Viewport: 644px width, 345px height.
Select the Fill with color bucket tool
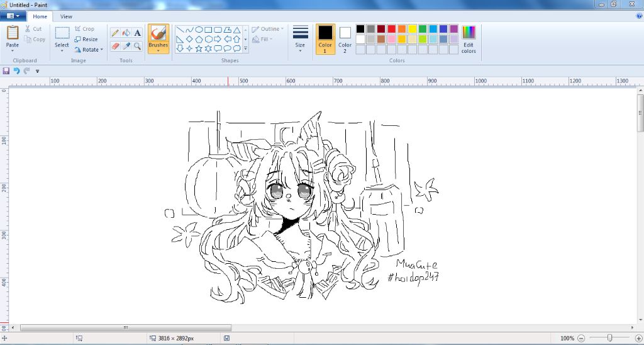click(x=126, y=33)
